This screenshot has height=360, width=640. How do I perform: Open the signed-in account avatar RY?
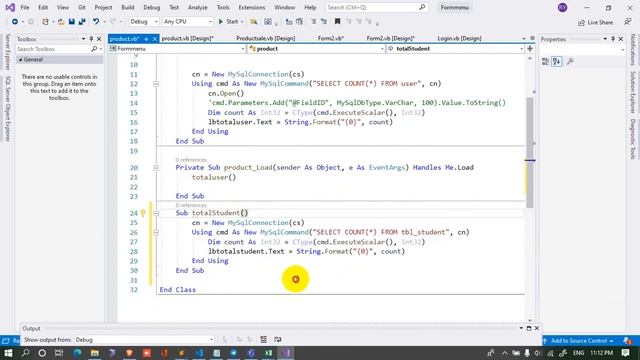pos(562,7)
